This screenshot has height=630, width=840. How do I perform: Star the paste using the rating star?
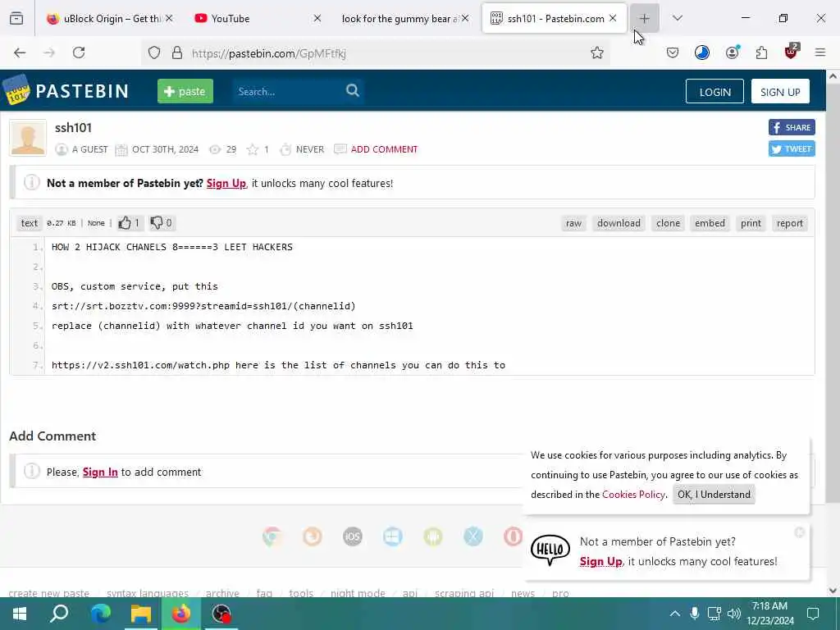pos(253,149)
